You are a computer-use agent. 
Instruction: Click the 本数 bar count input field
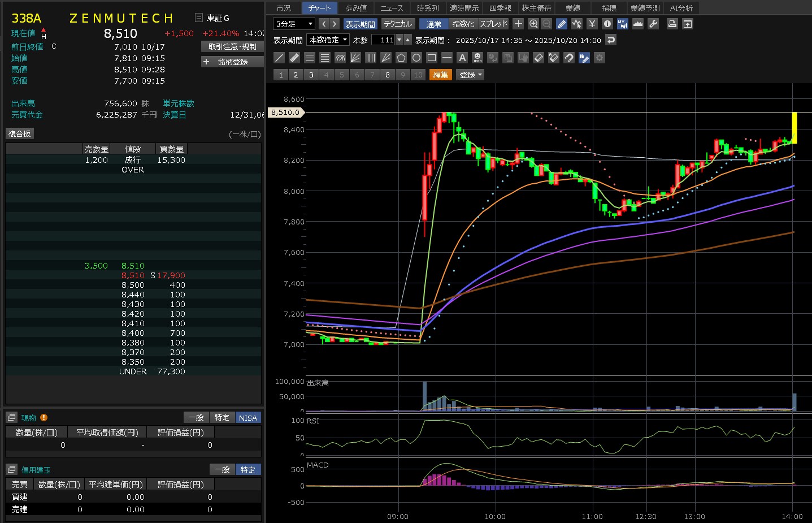[383, 40]
